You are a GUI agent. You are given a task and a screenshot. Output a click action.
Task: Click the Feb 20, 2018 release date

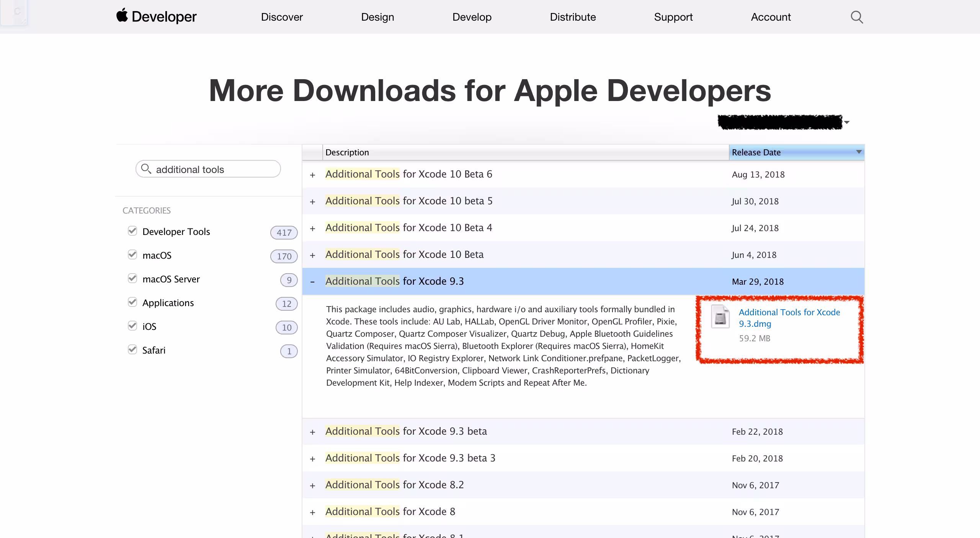pyautogui.click(x=758, y=458)
